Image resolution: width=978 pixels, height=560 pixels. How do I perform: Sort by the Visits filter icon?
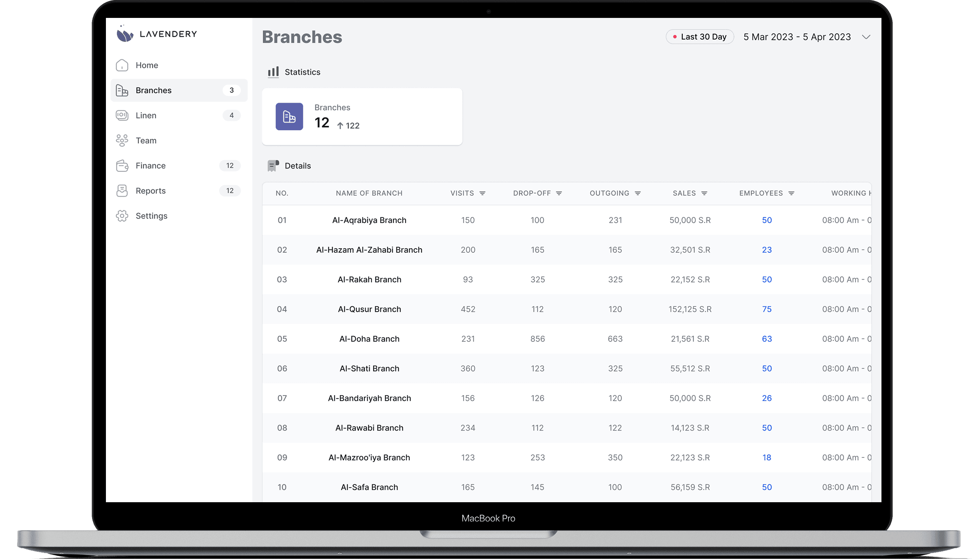tap(482, 193)
